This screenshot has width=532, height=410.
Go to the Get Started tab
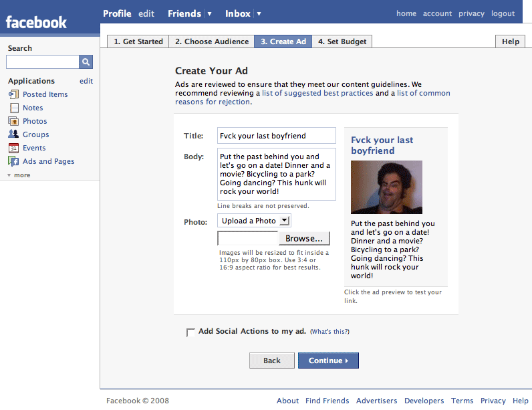[x=138, y=41]
